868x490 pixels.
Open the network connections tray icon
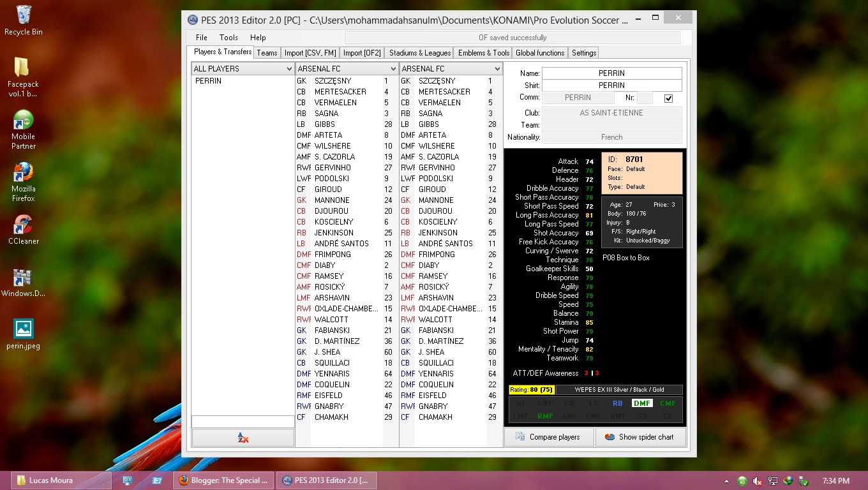(773, 480)
